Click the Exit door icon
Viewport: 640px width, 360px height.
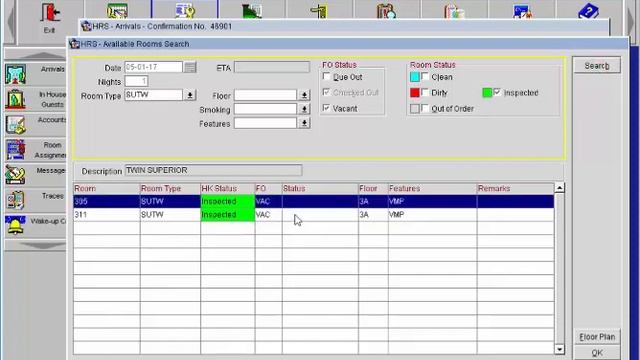[x=50, y=13]
